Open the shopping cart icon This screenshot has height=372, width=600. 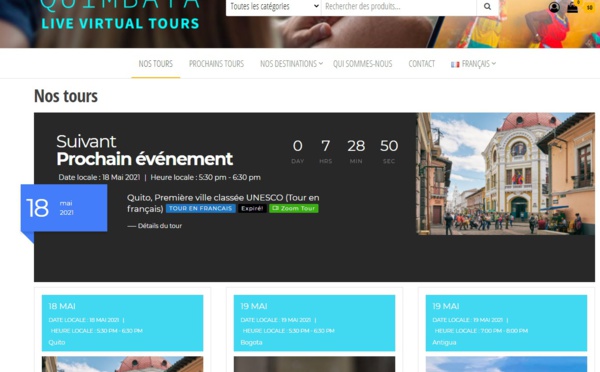pos(572,7)
